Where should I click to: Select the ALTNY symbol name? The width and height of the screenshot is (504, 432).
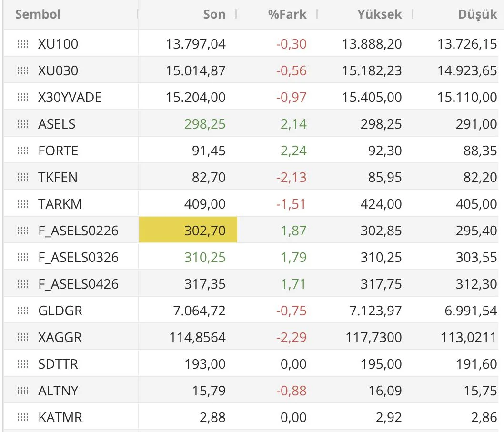click(x=58, y=391)
